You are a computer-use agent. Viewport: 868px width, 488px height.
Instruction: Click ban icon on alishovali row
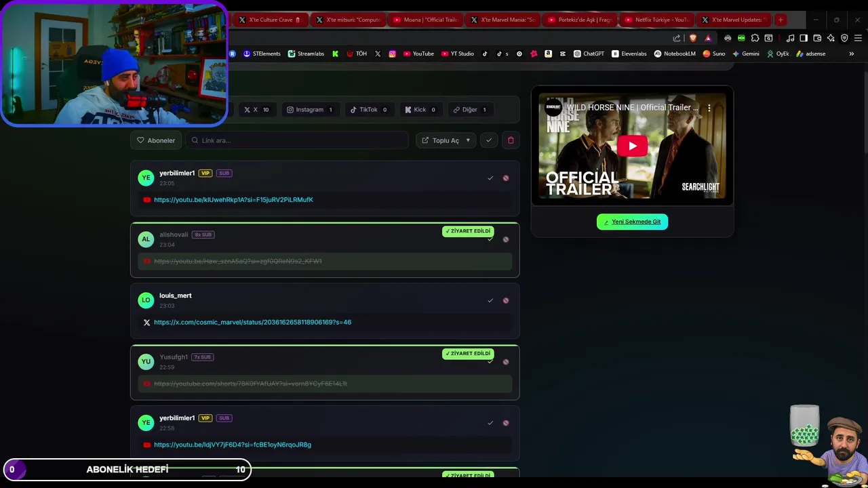tap(506, 239)
